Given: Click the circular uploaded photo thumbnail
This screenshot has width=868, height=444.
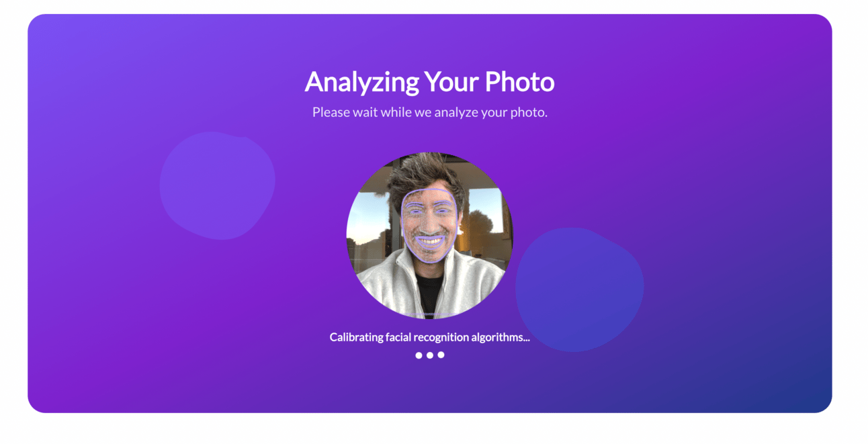Looking at the screenshot, I should [x=429, y=236].
